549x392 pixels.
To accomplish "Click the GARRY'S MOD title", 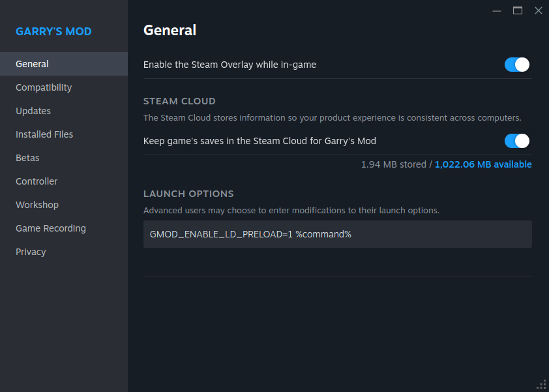I will [54, 31].
